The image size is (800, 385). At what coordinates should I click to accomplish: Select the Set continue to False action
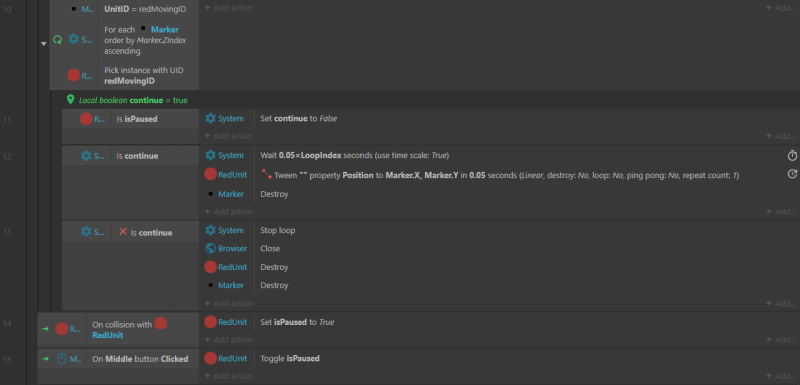click(298, 118)
